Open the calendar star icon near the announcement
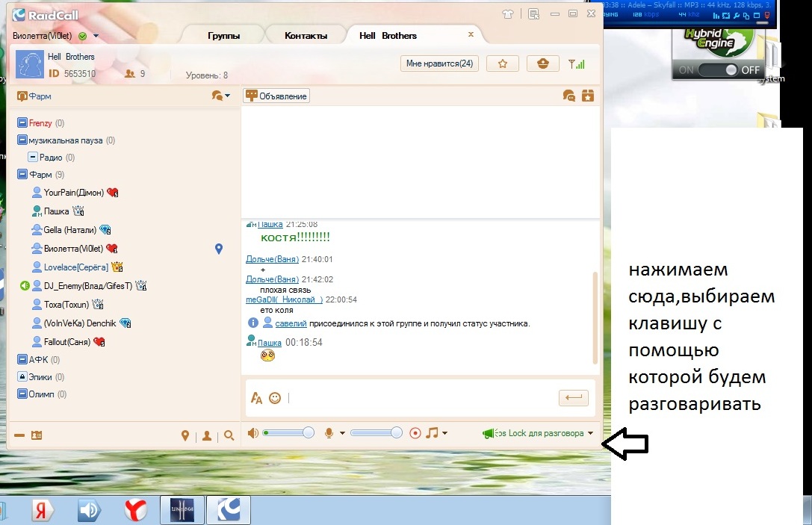Image resolution: width=812 pixels, height=525 pixels. [x=588, y=96]
